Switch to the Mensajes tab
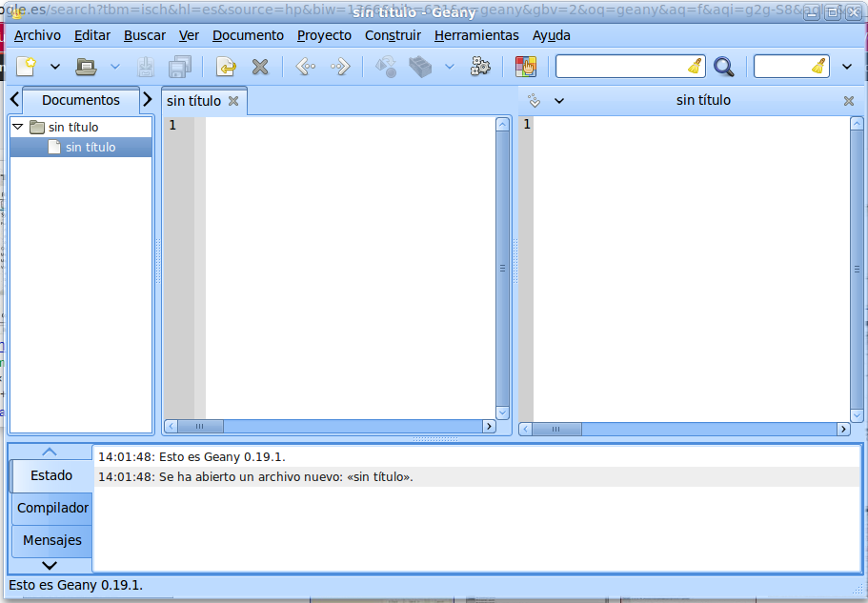The width and height of the screenshot is (868, 603). click(x=52, y=540)
